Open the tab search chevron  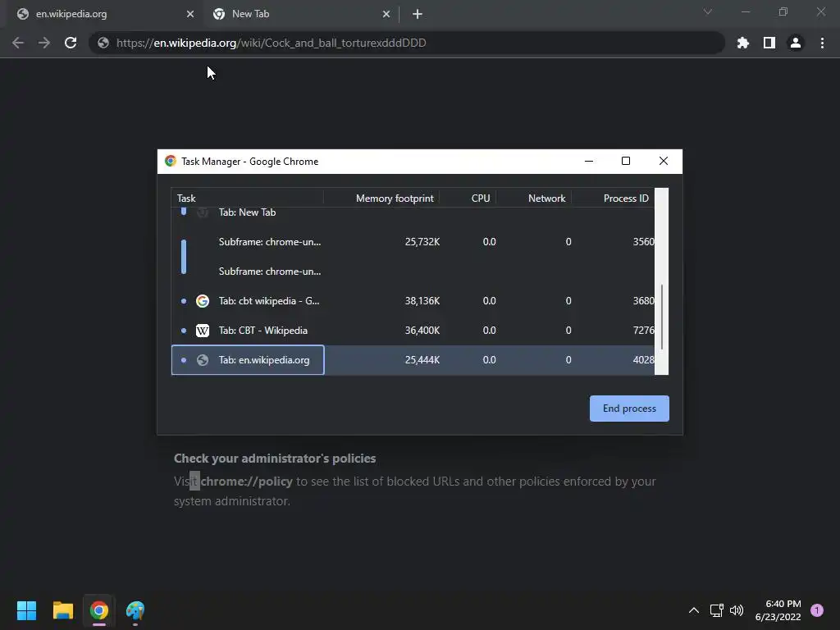click(x=708, y=11)
